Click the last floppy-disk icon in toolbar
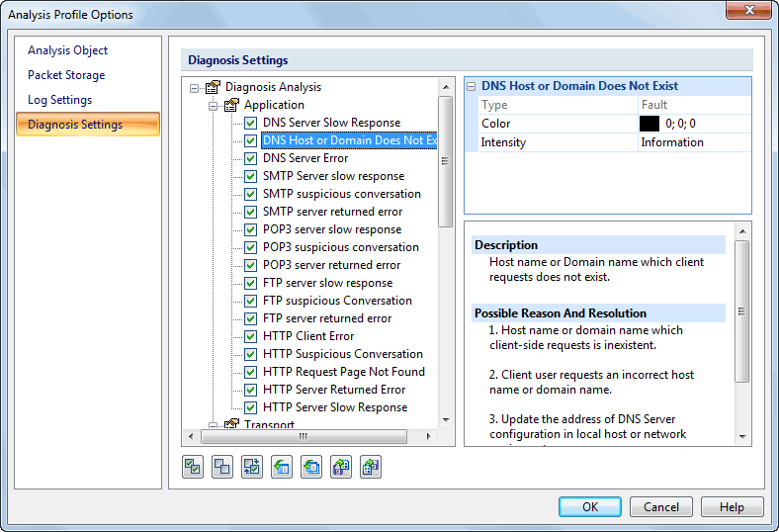Screen dimensions: 779x532 (x=371, y=468)
